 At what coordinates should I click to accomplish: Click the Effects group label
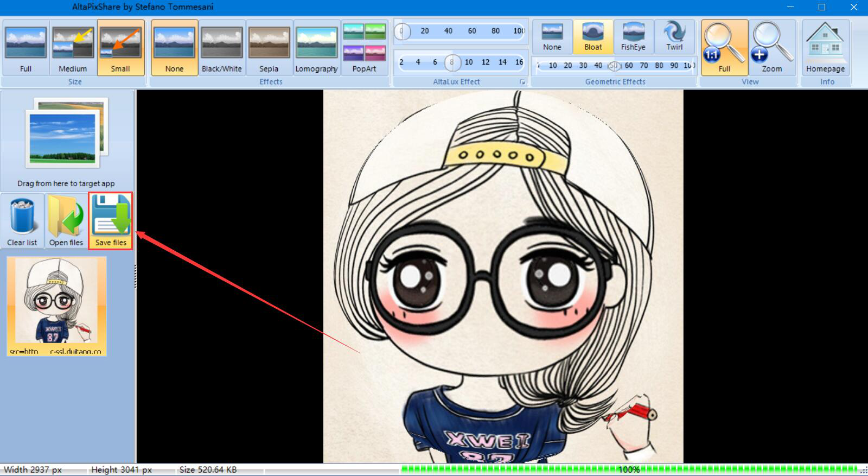[271, 82]
